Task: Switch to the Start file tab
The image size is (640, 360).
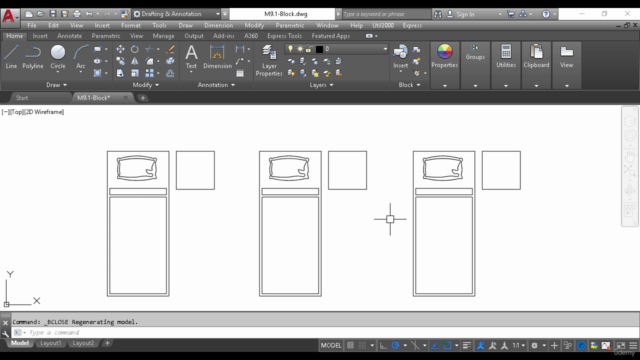Action: coord(22,98)
